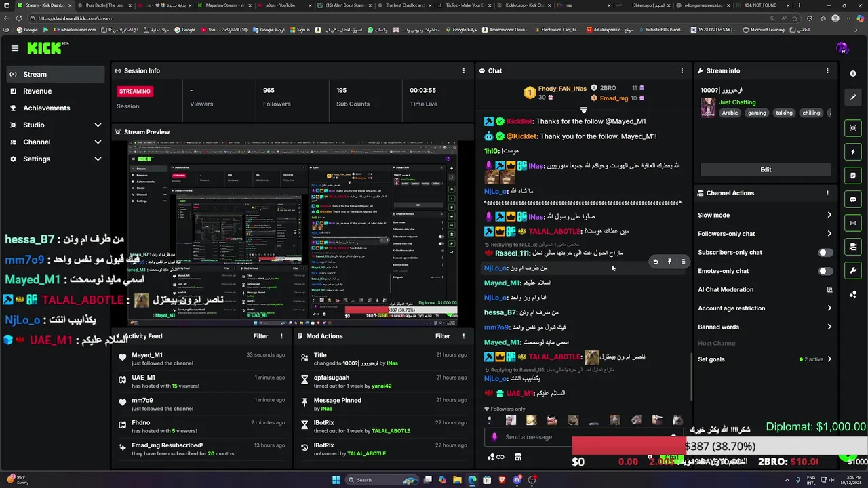Focus the Send a message field
The image size is (868, 488).
(x=583, y=437)
